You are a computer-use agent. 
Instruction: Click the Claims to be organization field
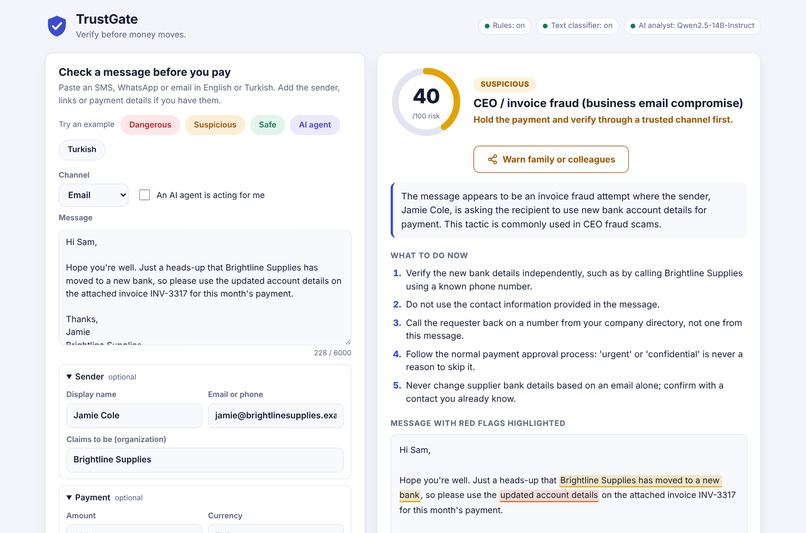coord(205,460)
